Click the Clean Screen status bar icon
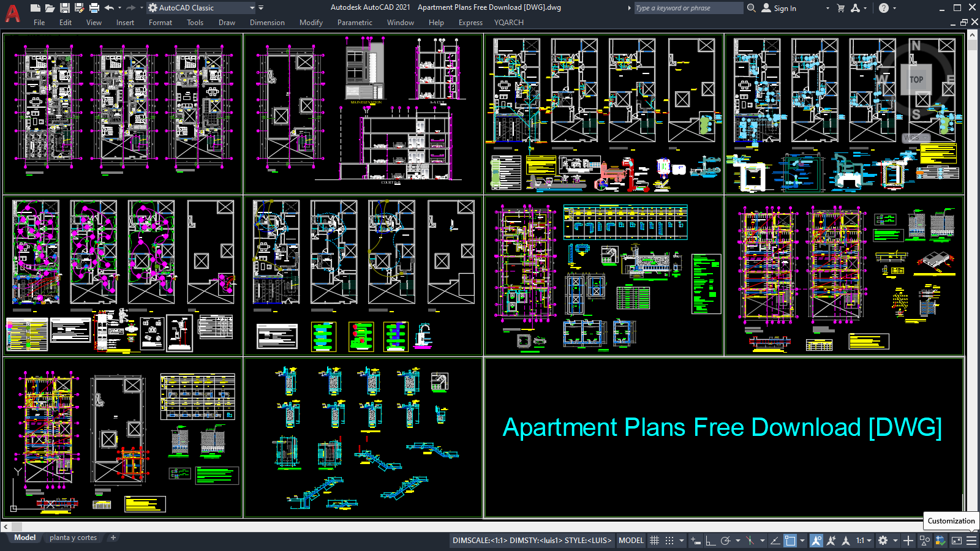The width and height of the screenshot is (980, 551). coord(956,541)
